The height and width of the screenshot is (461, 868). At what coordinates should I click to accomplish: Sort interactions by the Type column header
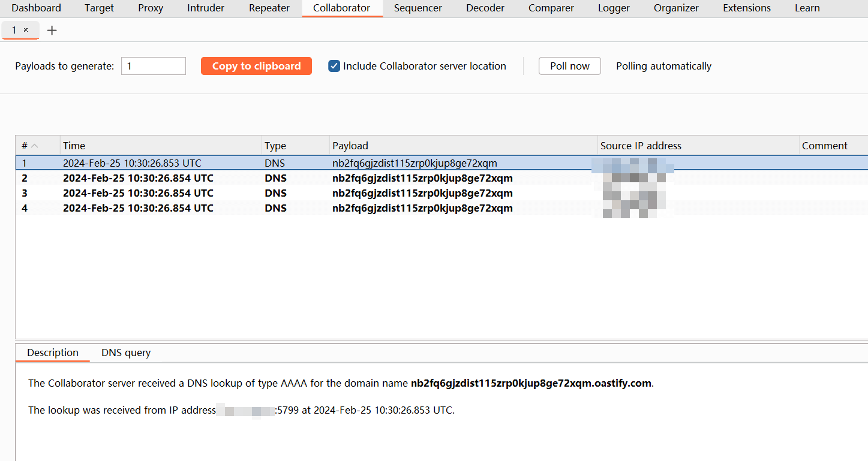point(296,146)
